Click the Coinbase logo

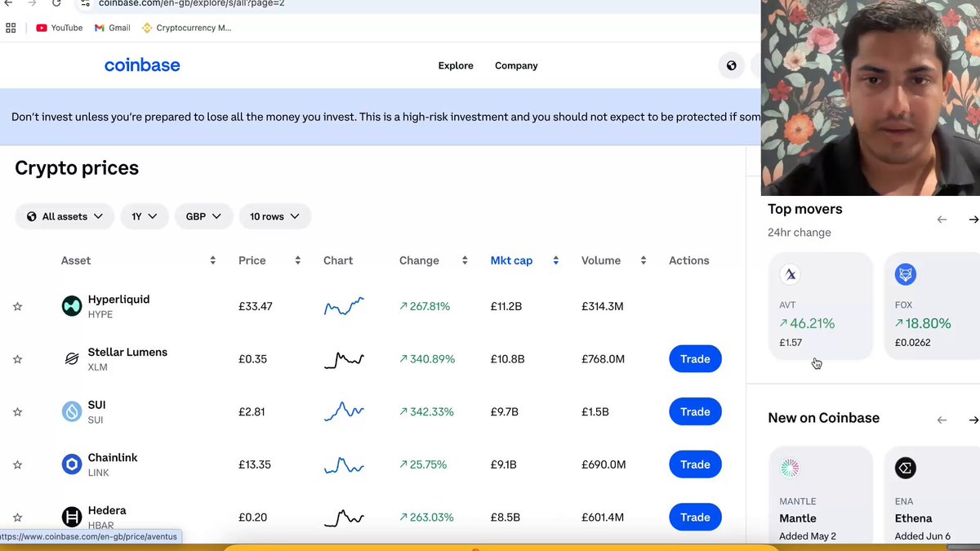(x=142, y=65)
